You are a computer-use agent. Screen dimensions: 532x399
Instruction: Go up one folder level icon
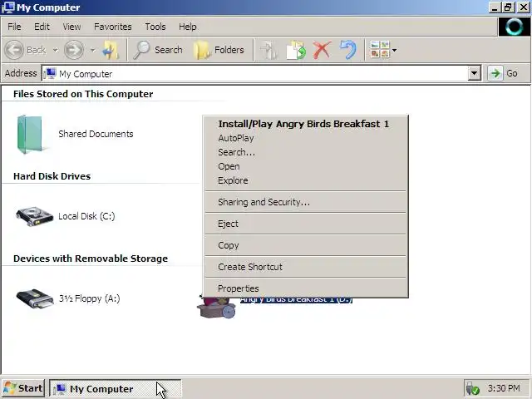coord(111,50)
